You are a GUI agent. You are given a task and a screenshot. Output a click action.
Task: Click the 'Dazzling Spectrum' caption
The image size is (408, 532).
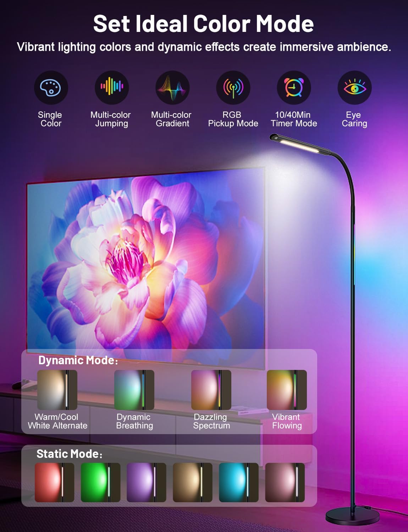211,421
